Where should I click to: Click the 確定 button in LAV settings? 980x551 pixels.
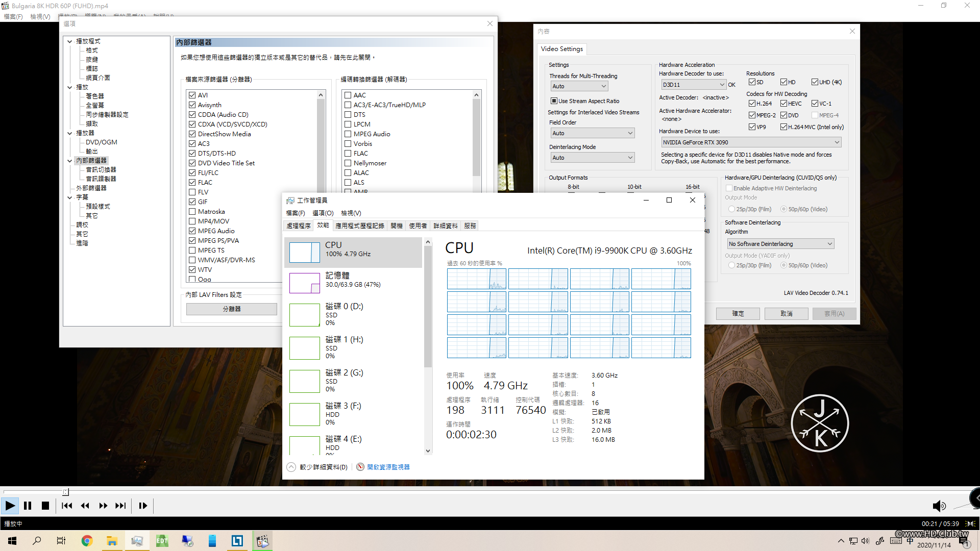coord(738,313)
